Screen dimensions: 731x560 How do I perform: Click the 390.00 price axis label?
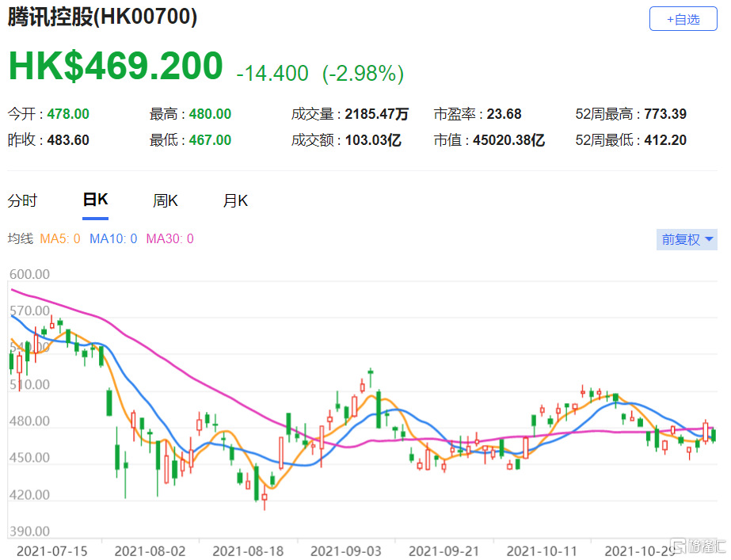[29, 531]
